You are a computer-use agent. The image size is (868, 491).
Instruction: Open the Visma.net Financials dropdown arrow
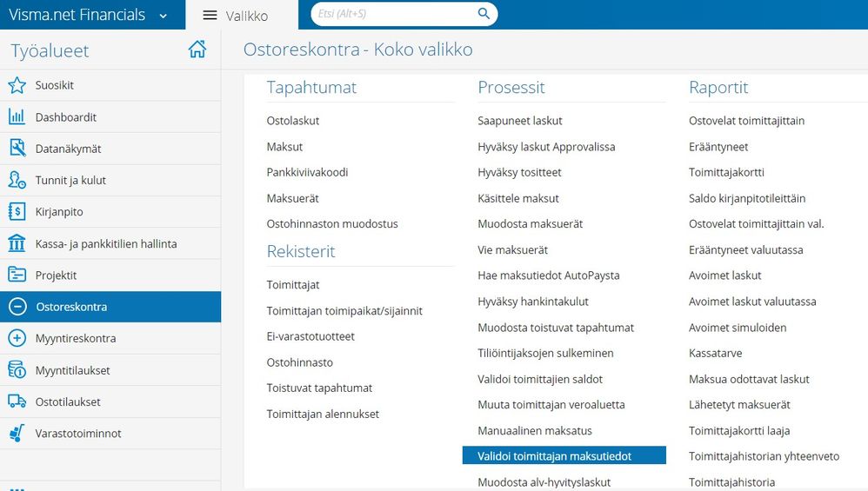point(164,16)
